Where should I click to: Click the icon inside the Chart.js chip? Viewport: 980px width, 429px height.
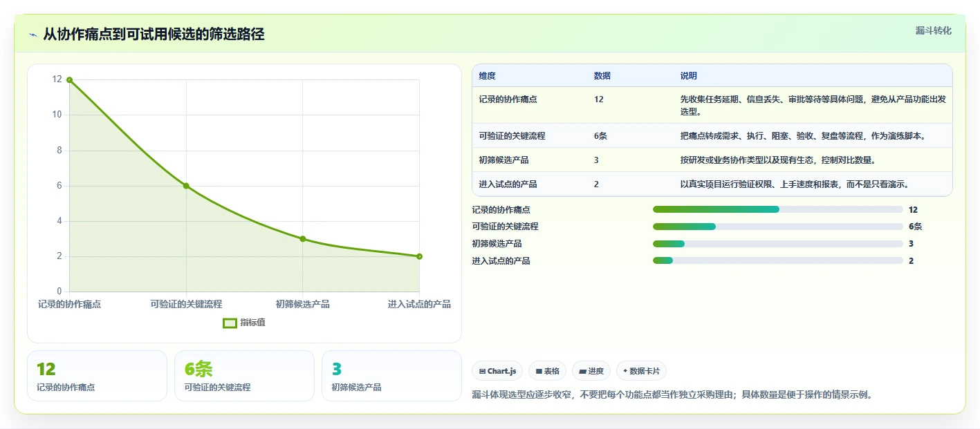[482, 372]
